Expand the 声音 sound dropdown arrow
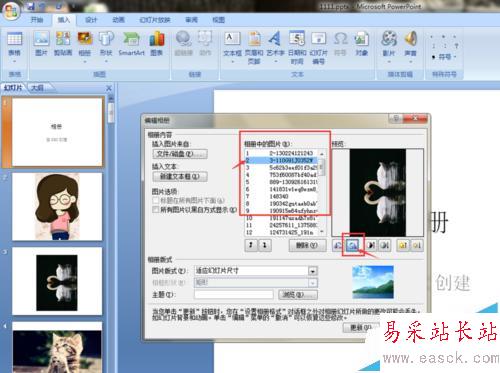500x373 pixels. point(410,62)
